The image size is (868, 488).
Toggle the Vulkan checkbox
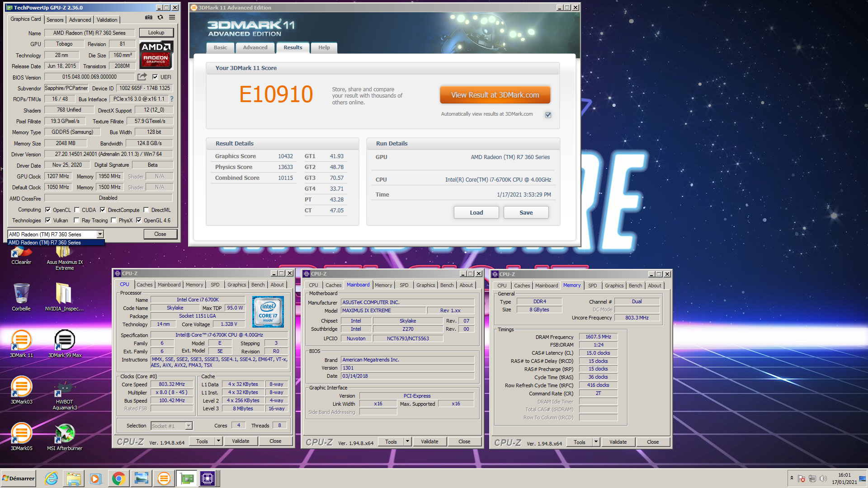(48, 220)
